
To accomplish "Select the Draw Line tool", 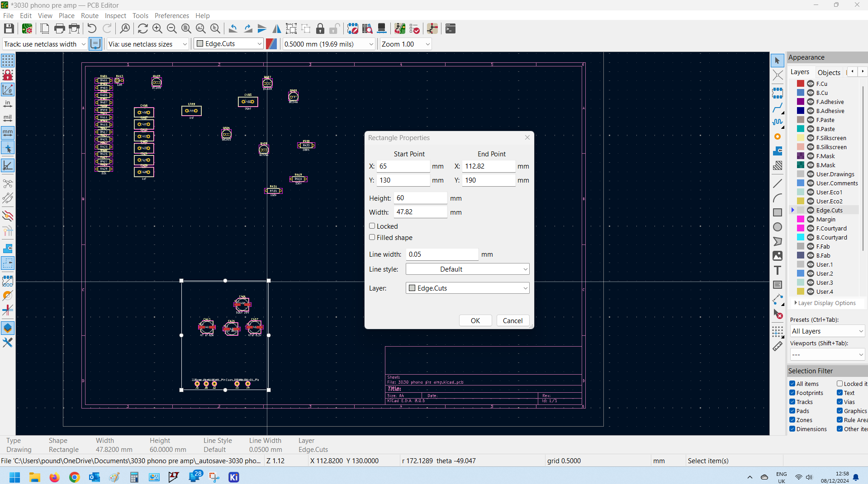I will (x=778, y=183).
